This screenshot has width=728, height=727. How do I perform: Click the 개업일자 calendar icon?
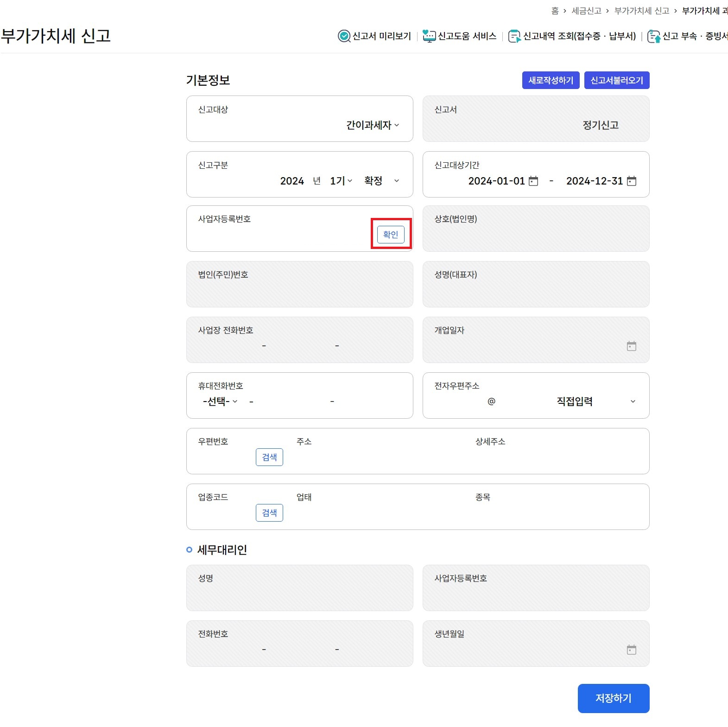click(x=632, y=346)
